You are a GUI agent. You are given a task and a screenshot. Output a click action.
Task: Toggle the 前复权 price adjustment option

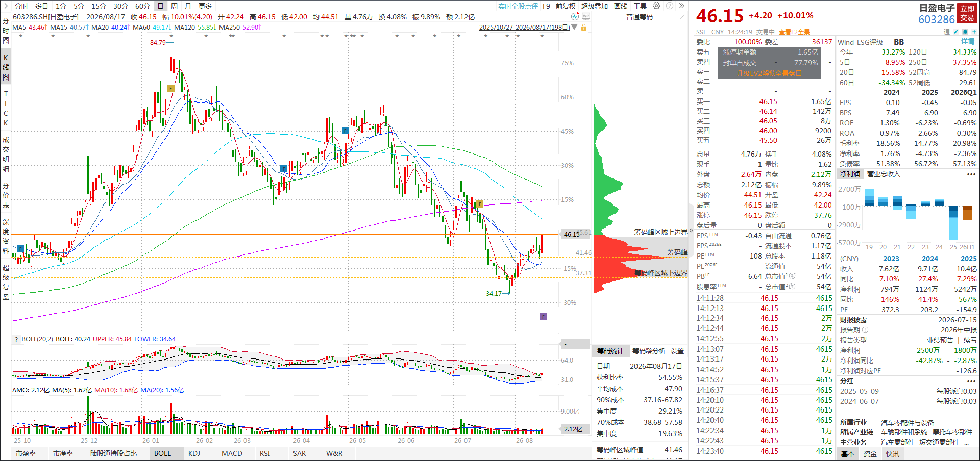pyautogui.click(x=566, y=6)
